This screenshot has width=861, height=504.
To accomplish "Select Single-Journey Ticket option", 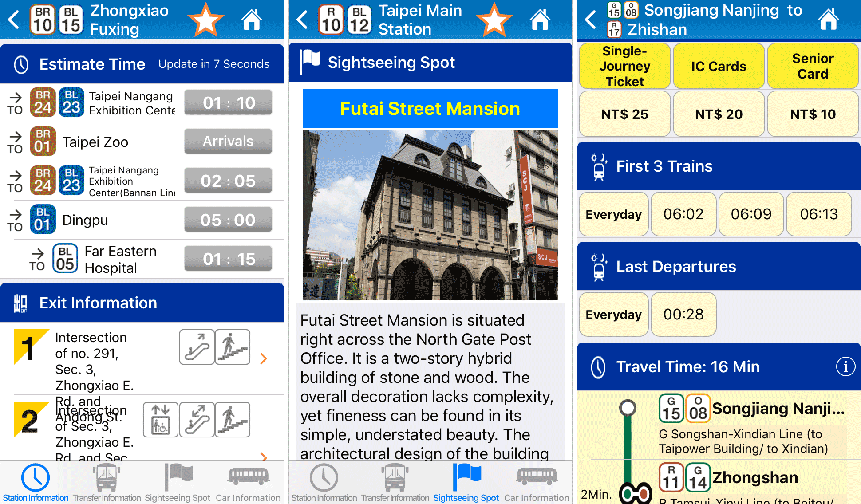I will 622,68.
